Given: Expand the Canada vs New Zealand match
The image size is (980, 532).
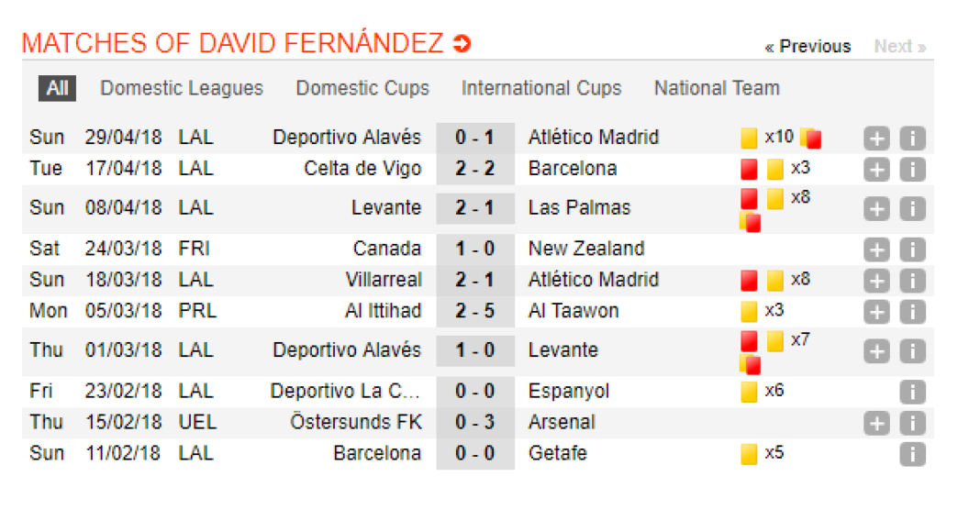Looking at the screenshot, I should point(877,249).
